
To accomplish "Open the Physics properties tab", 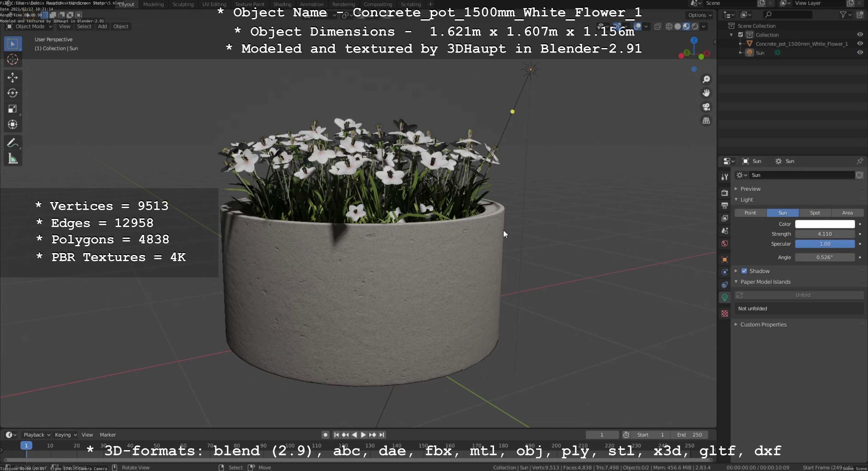I will click(x=725, y=272).
